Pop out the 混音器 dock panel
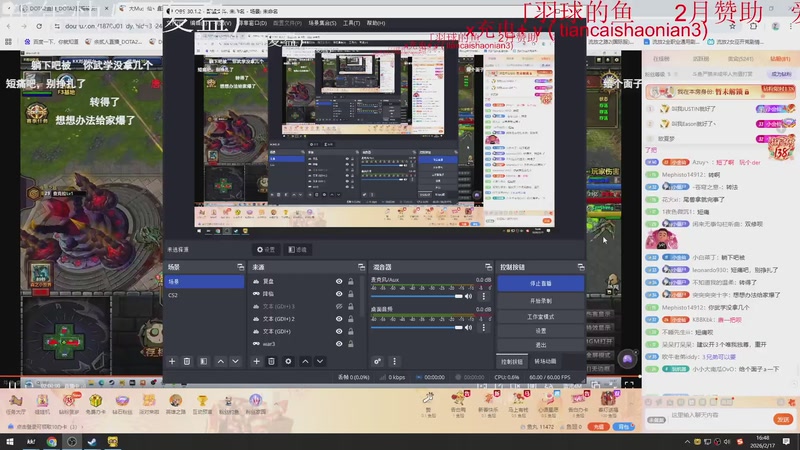The width and height of the screenshot is (800, 450). pos(488,267)
